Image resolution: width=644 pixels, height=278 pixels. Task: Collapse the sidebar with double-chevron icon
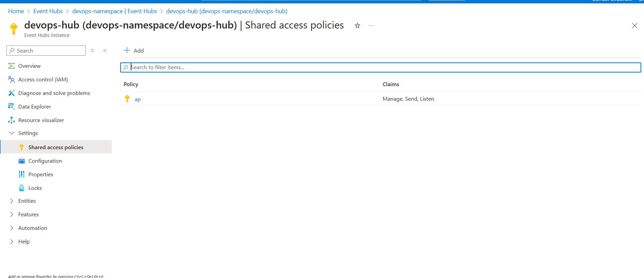tap(105, 51)
